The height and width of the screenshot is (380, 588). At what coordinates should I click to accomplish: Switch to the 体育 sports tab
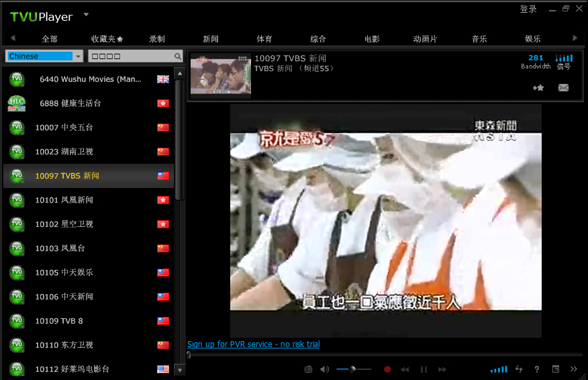point(264,39)
